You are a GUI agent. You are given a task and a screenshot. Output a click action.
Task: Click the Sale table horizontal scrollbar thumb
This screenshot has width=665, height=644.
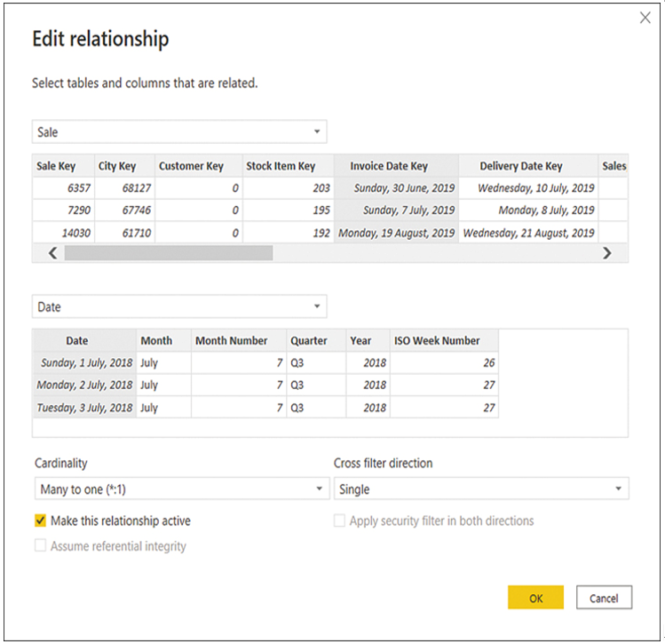[169, 253]
